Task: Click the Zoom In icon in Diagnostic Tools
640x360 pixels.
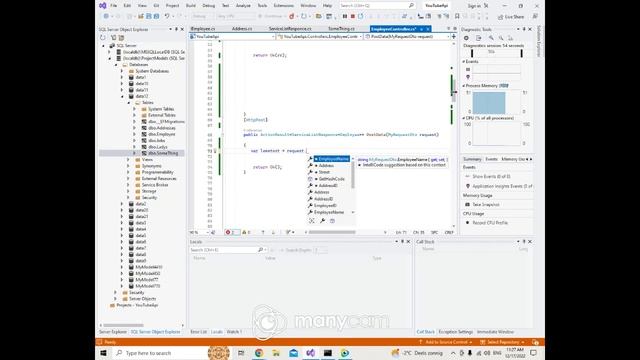Action: point(491,38)
